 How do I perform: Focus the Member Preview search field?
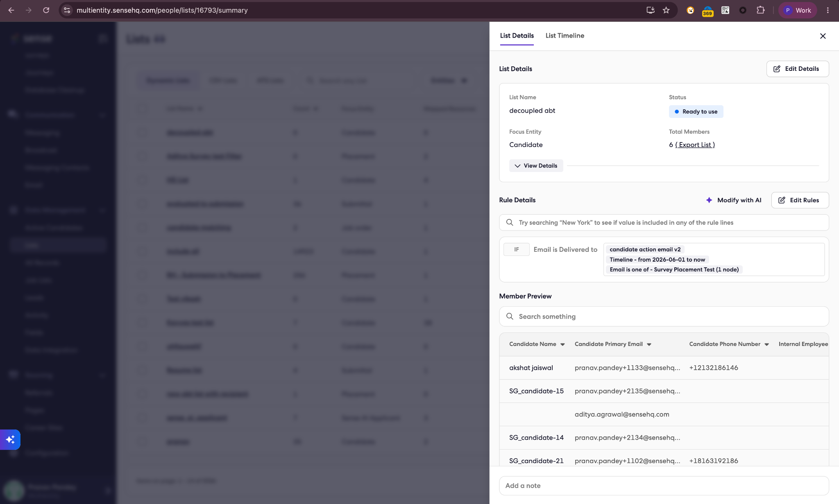point(664,316)
